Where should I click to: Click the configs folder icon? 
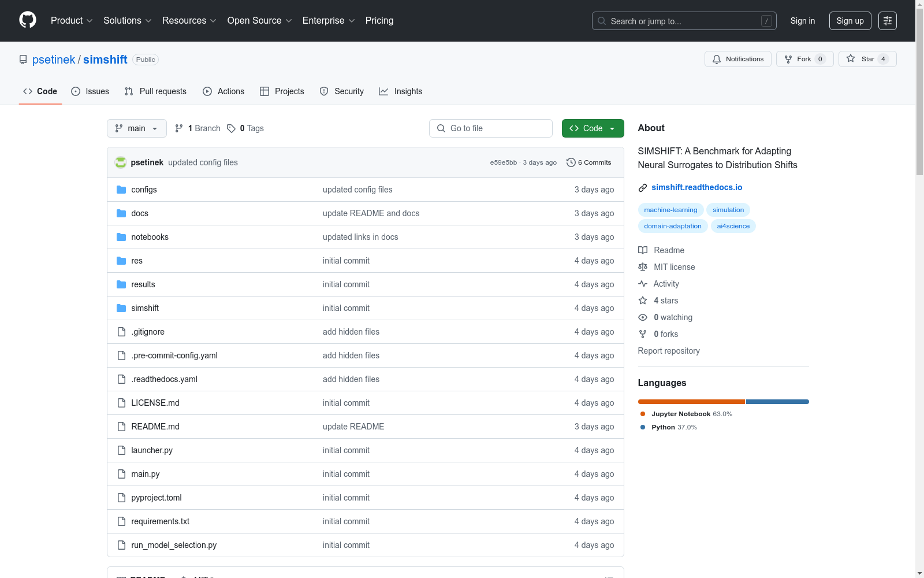[x=121, y=190]
